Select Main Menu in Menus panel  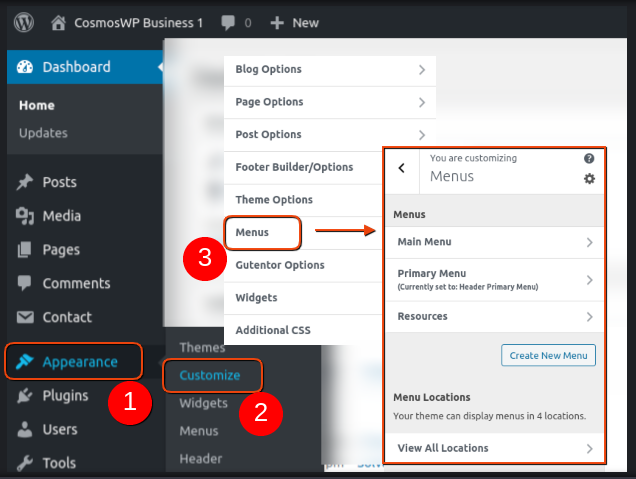click(x=494, y=243)
